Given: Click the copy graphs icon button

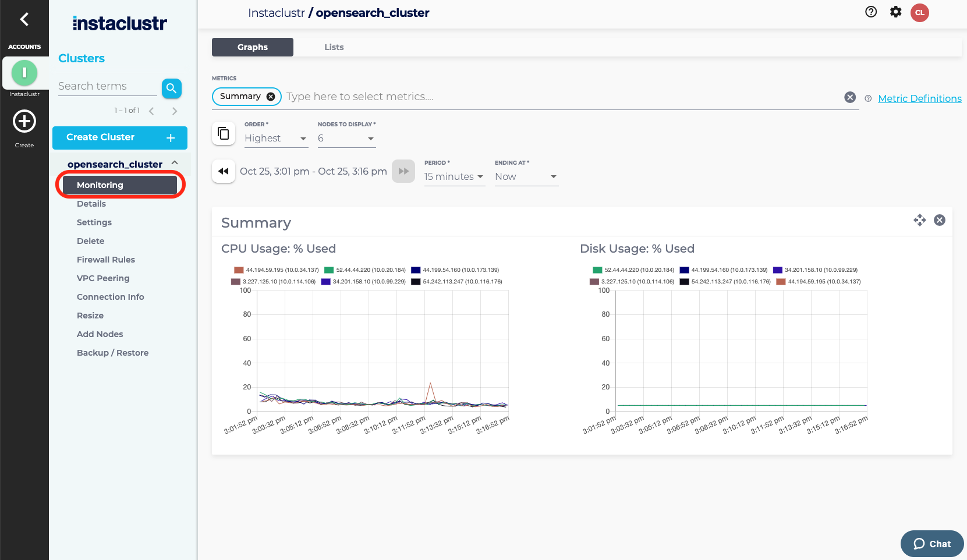Looking at the screenshot, I should (x=224, y=134).
